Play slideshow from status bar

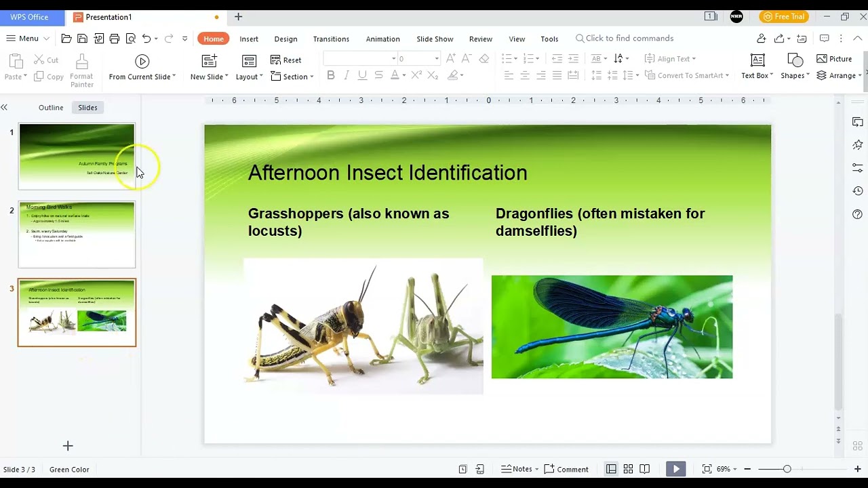(x=676, y=469)
